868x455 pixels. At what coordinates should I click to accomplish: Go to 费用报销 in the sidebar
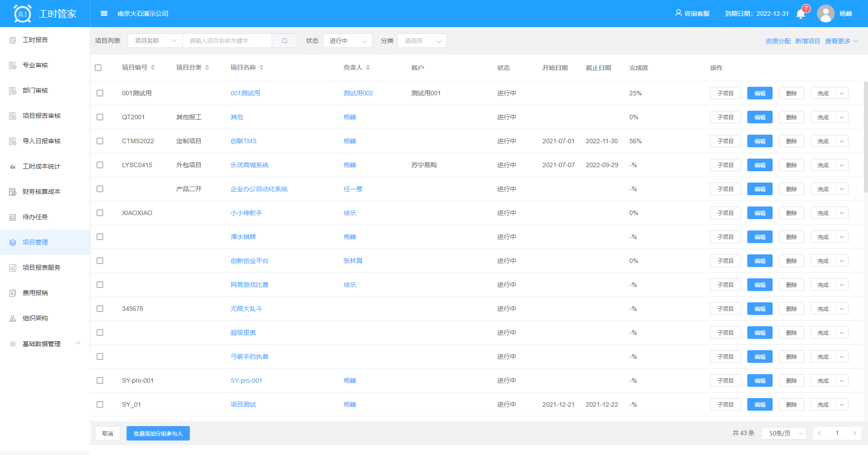click(x=35, y=293)
